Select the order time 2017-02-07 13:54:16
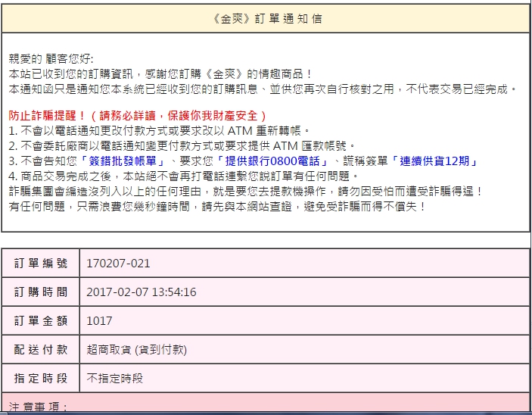 (x=142, y=292)
